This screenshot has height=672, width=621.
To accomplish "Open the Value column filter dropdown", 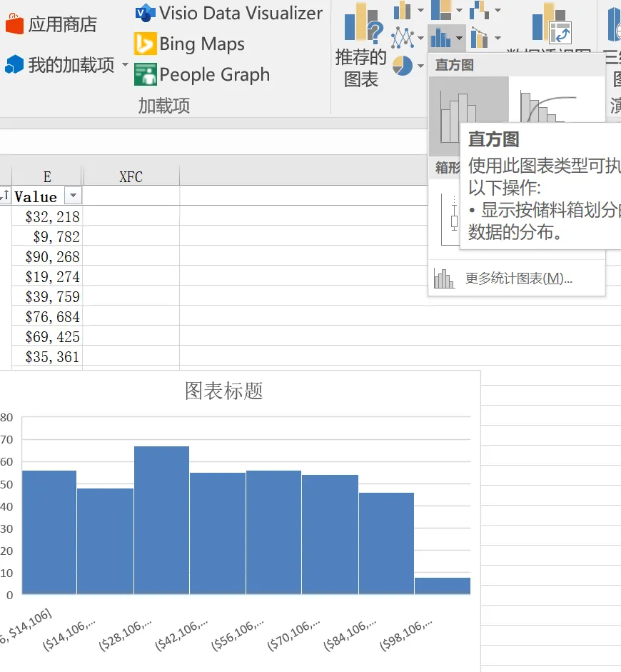I will point(74,196).
